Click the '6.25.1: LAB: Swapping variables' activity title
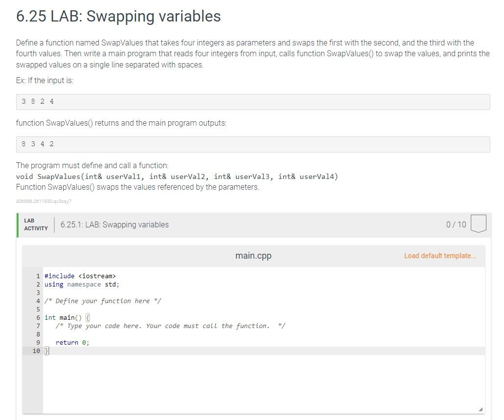The height and width of the screenshot is (420, 504). click(x=114, y=224)
